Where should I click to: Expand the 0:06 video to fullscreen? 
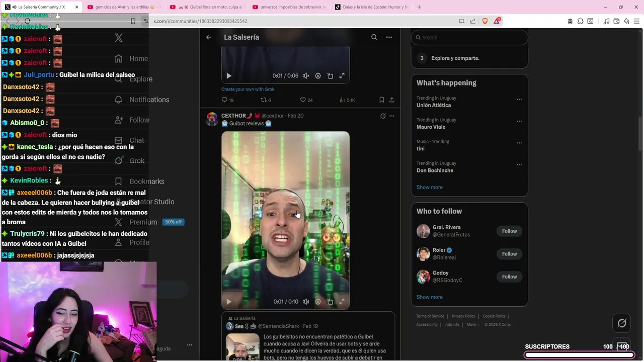click(342, 76)
